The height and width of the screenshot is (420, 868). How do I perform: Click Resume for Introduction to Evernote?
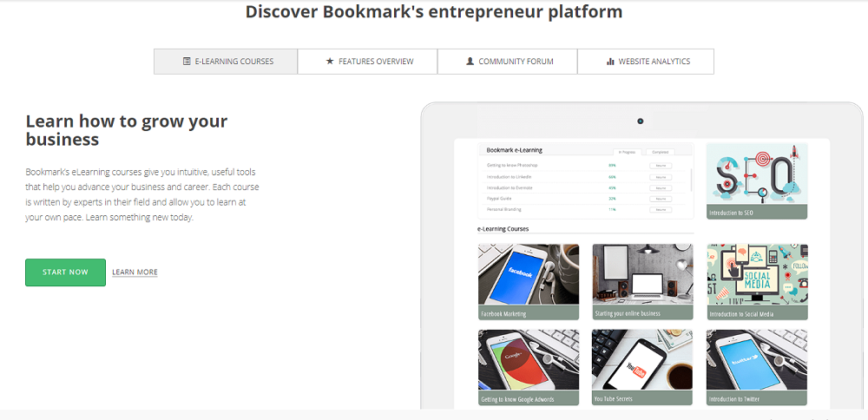tap(661, 188)
